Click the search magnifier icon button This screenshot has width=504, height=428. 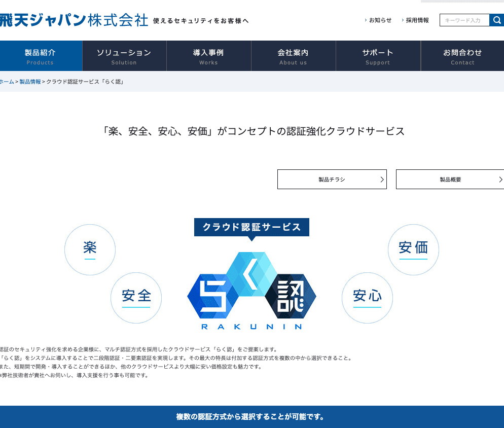[x=496, y=20]
